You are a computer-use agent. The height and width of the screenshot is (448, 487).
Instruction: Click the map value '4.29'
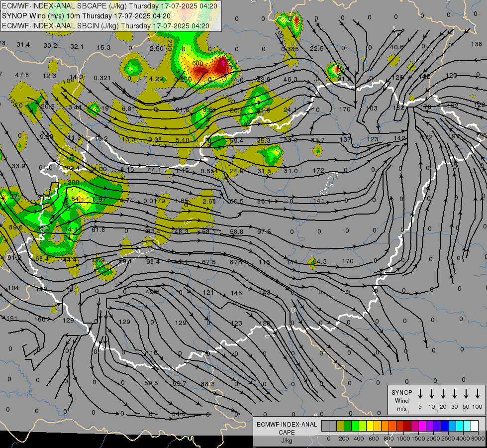tap(156, 79)
